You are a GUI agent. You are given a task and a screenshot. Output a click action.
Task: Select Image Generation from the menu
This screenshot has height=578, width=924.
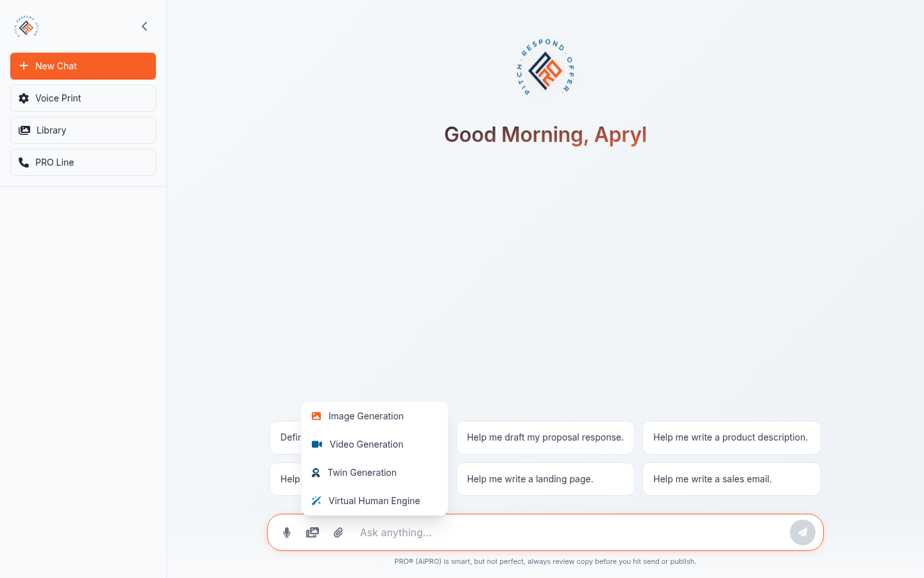(375, 416)
